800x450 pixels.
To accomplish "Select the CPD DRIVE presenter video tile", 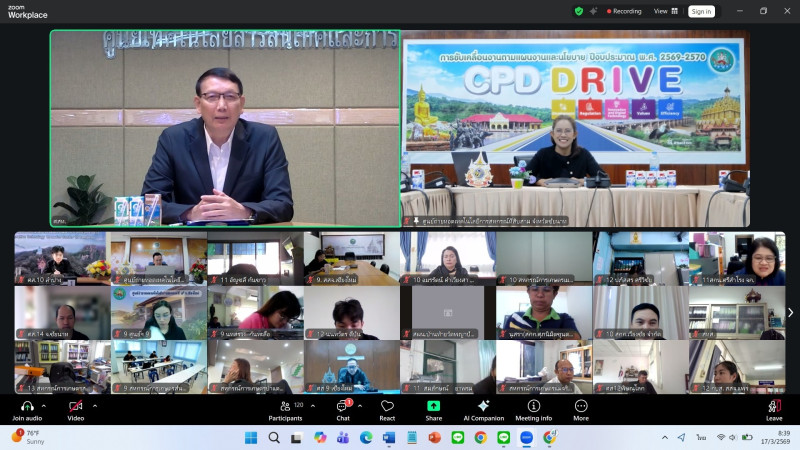I will click(574, 130).
